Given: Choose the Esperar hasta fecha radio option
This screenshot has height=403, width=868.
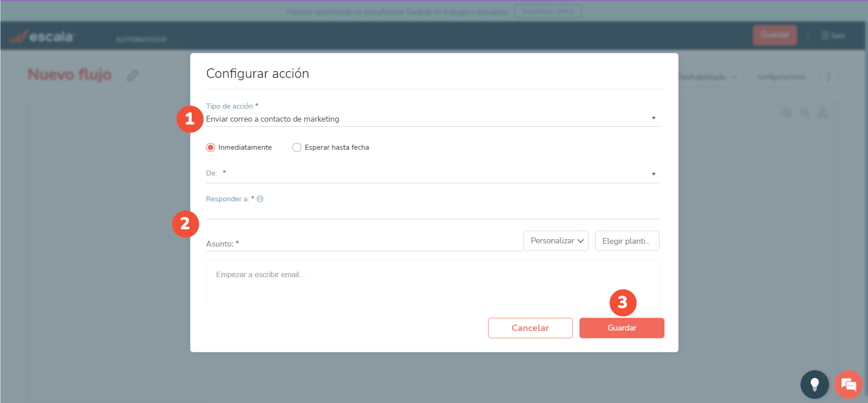Looking at the screenshot, I should coord(297,147).
